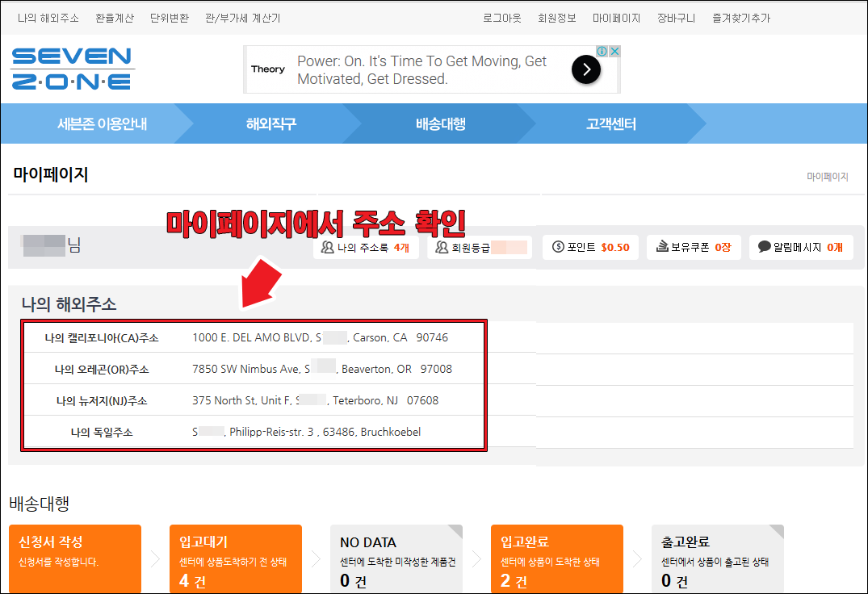Select the 캘리포니아(CA) address row
Image resolution: width=868 pixels, height=594 pixels.
pyautogui.click(x=254, y=338)
